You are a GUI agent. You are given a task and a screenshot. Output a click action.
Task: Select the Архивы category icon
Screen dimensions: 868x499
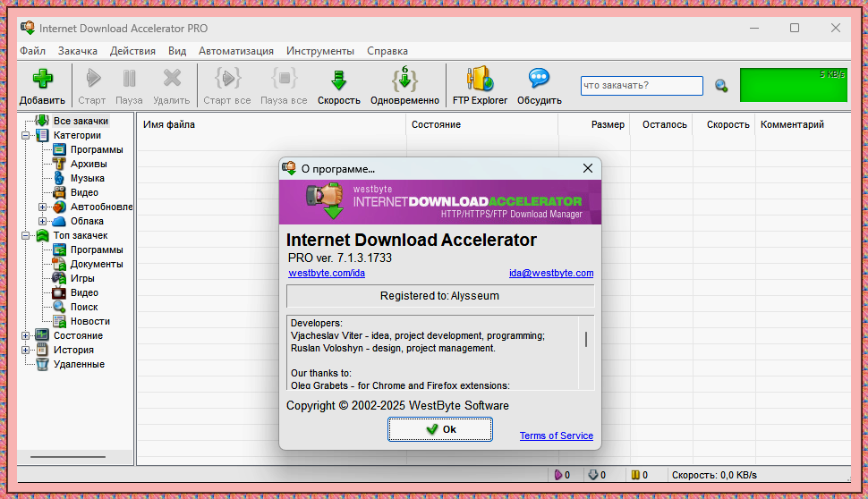(59, 164)
